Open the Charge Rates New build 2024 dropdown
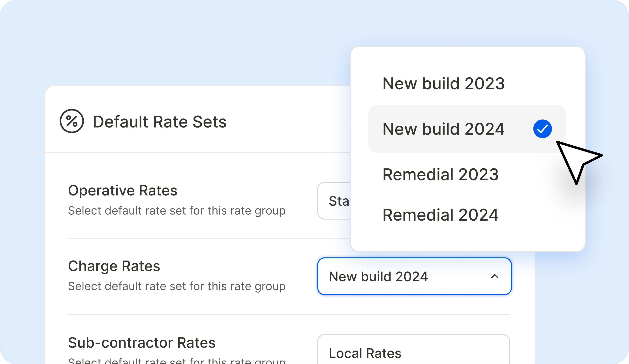Image resolution: width=629 pixels, height=364 pixels. (x=414, y=276)
